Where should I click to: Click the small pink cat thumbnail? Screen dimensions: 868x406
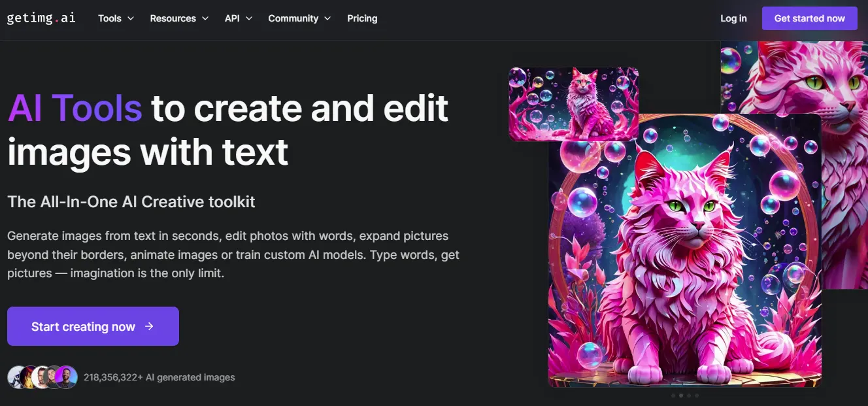pyautogui.click(x=573, y=103)
